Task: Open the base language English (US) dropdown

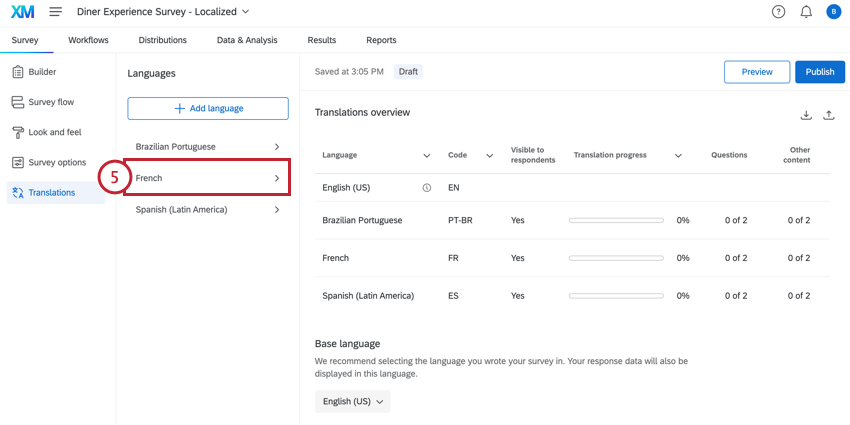Action: point(352,401)
